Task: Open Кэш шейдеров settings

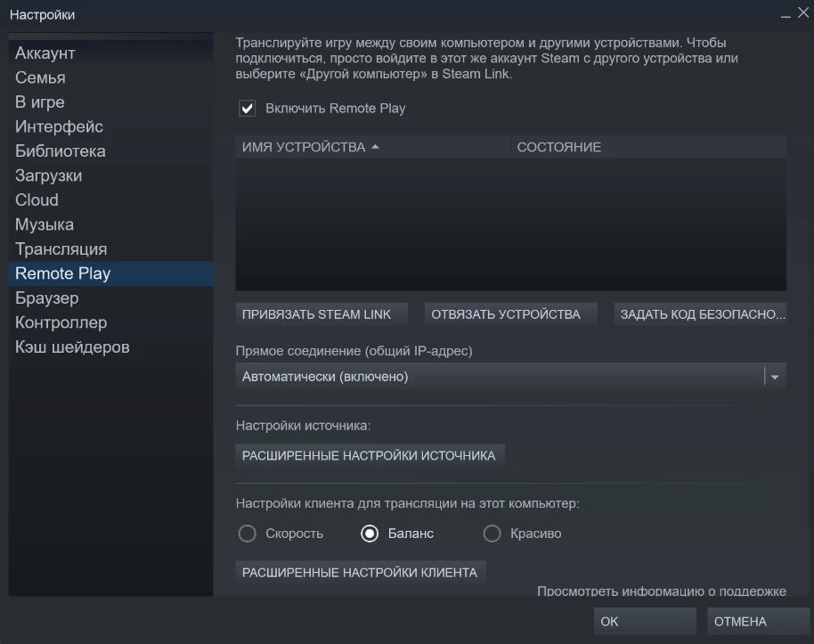Action: [x=110, y=346]
